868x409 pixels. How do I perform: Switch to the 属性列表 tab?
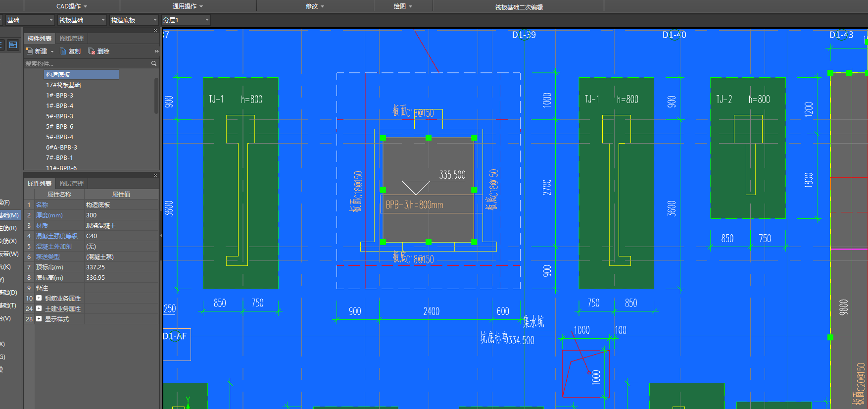(x=40, y=184)
